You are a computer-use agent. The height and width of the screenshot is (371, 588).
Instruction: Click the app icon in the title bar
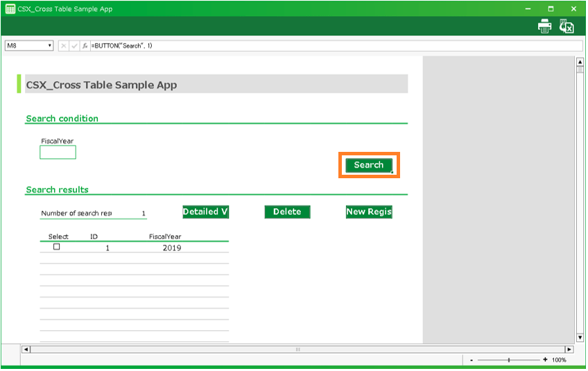point(10,9)
